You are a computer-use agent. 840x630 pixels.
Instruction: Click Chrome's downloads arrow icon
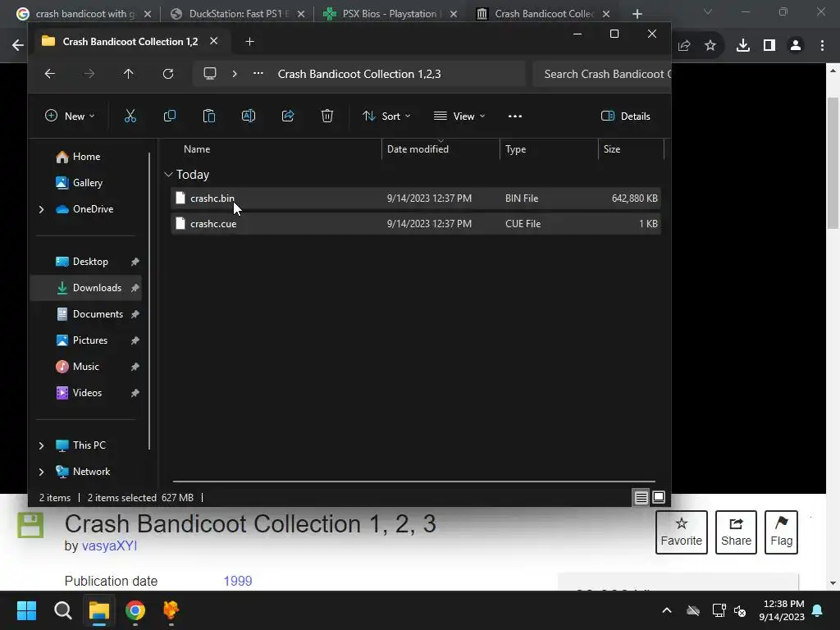pyautogui.click(x=743, y=46)
